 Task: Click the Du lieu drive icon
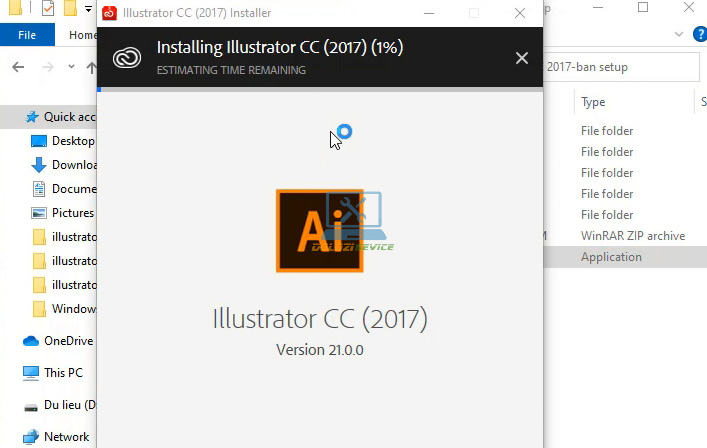click(x=31, y=407)
